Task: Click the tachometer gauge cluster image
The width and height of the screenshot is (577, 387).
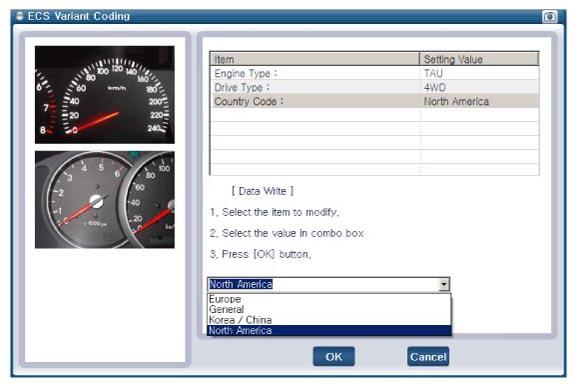Action: (105, 199)
